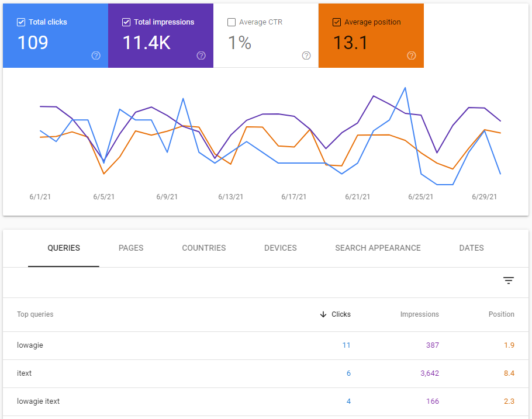The image size is (532, 419).
Task: Click the 387 impressions value
Action: click(x=433, y=345)
